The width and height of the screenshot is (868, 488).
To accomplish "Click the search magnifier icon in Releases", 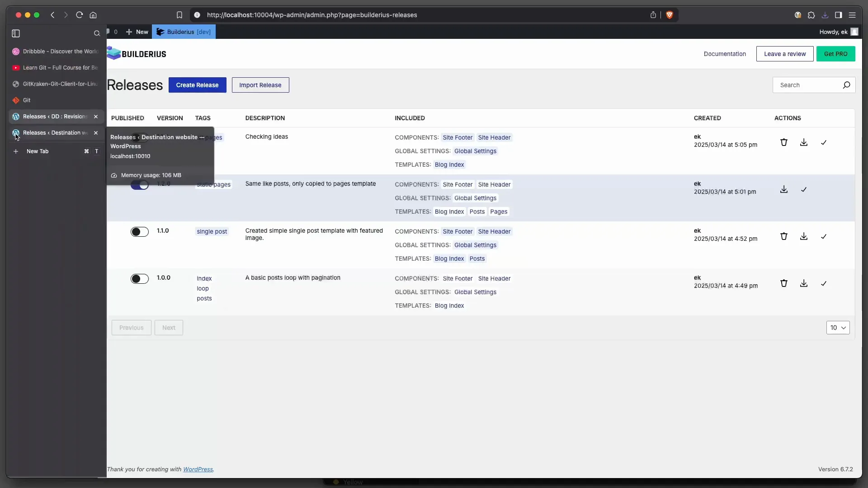I will [x=846, y=85].
